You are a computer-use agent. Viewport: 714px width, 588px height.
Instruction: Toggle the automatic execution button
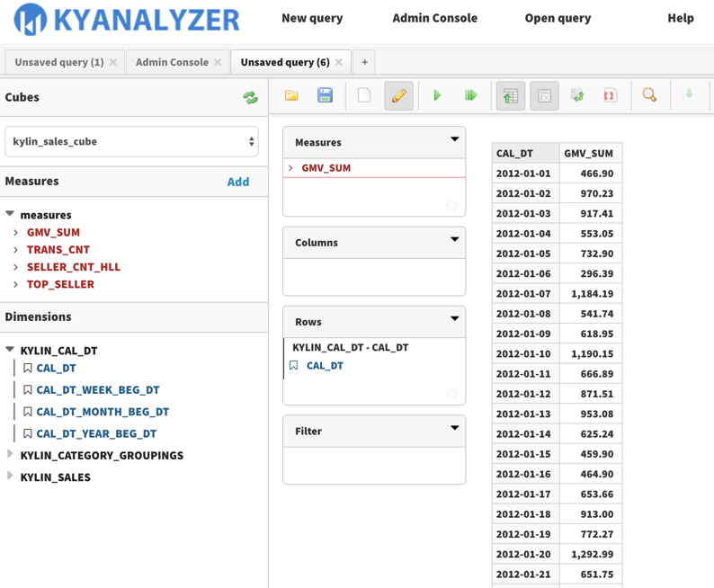(470, 95)
